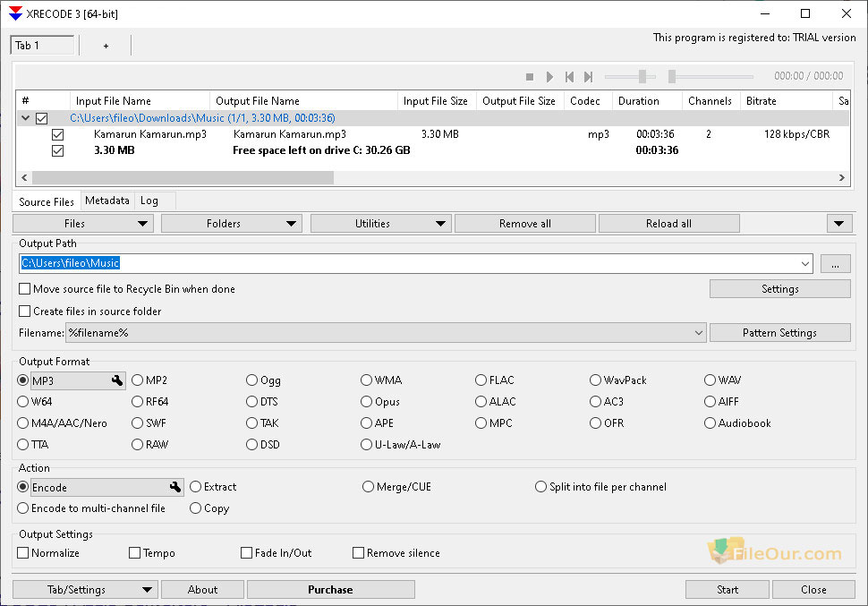Sort by the Duration column header

pos(647,101)
